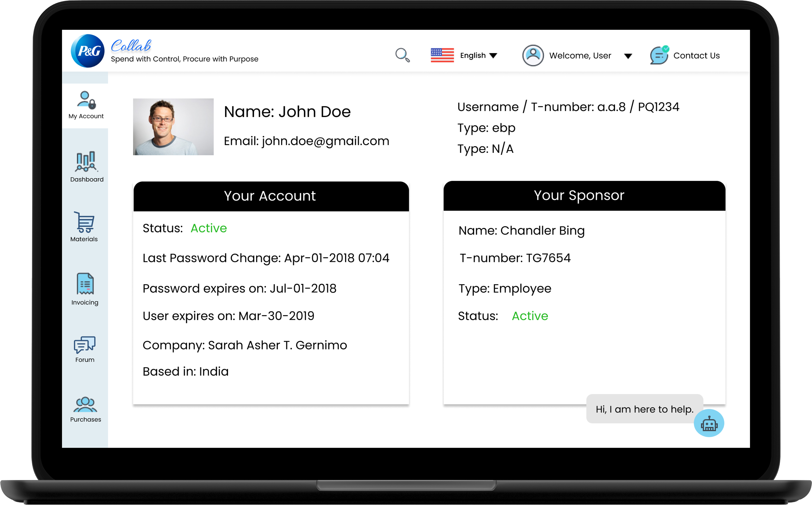
Task: Click the tagline "Spend with Control, Procure with Purpose"
Action: click(185, 59)
